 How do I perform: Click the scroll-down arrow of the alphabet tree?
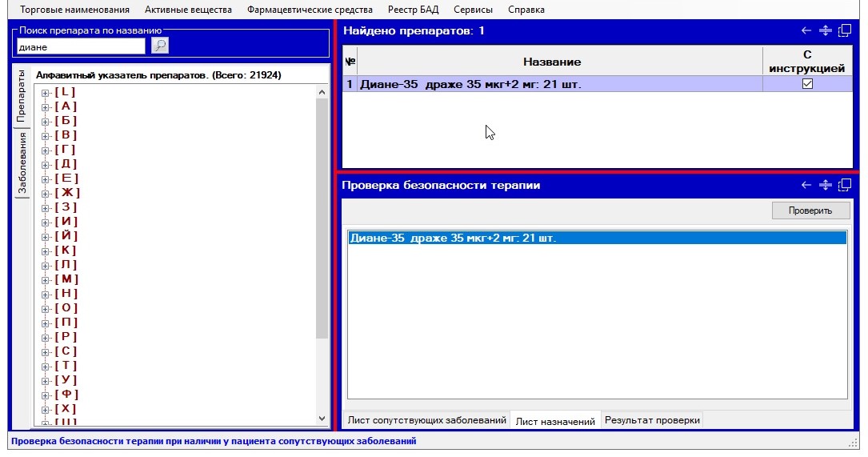click(322, 419)
